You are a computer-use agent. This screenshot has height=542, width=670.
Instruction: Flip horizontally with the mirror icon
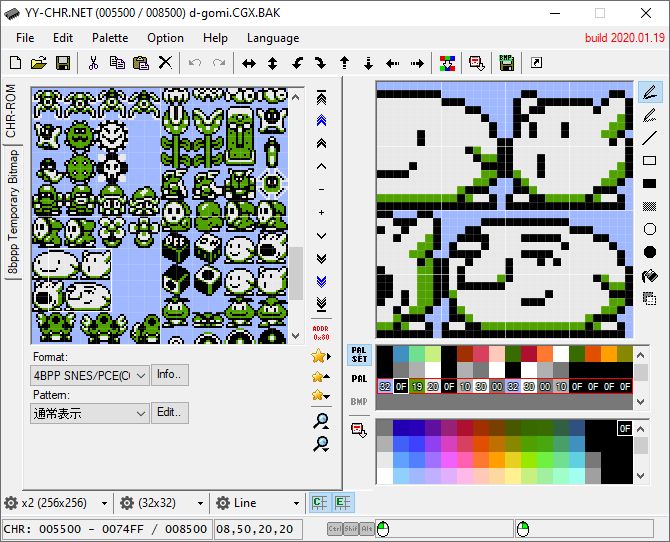point(249,64)
